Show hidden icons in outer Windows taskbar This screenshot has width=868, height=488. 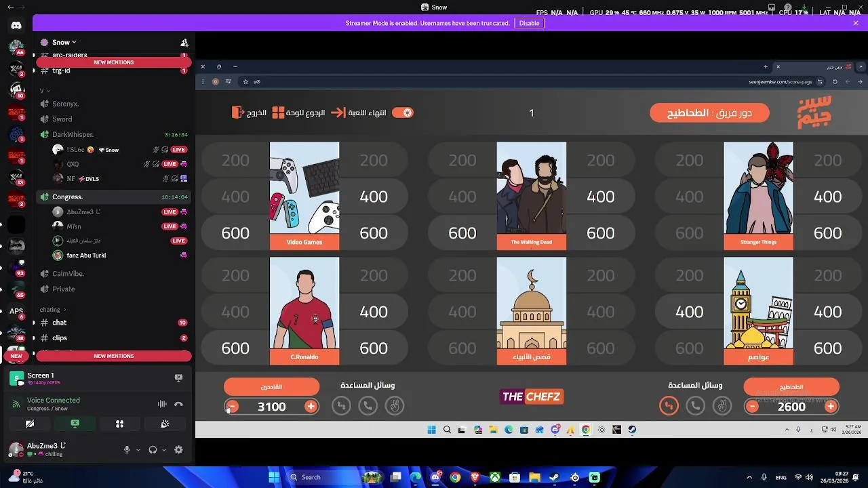tap(749, 477)
